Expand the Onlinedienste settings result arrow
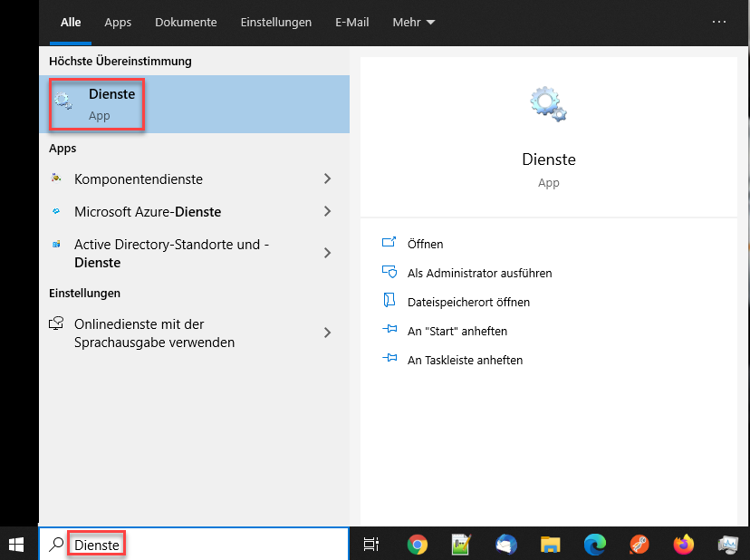Image resolution: width=750 pixels, height=560 pixels. coord(327,333)
